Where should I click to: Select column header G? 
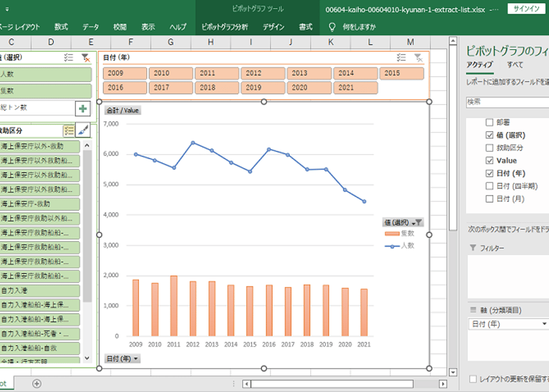click(x=171, y=42)
